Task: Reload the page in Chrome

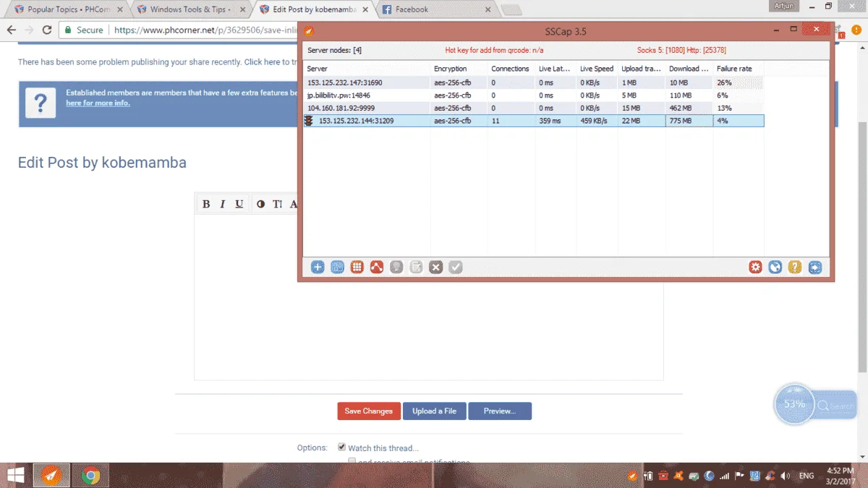Action: pos(47,30)
